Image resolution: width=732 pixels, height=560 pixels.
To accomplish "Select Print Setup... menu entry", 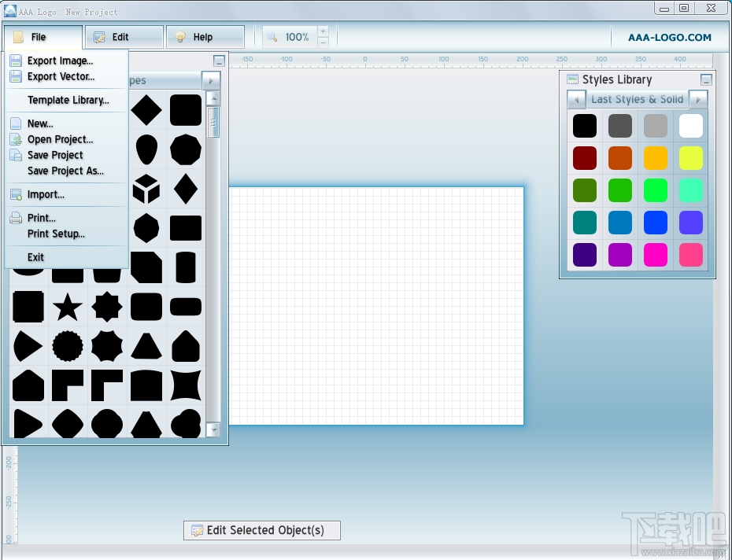I will pyautogui.click(x=66, y=234).
